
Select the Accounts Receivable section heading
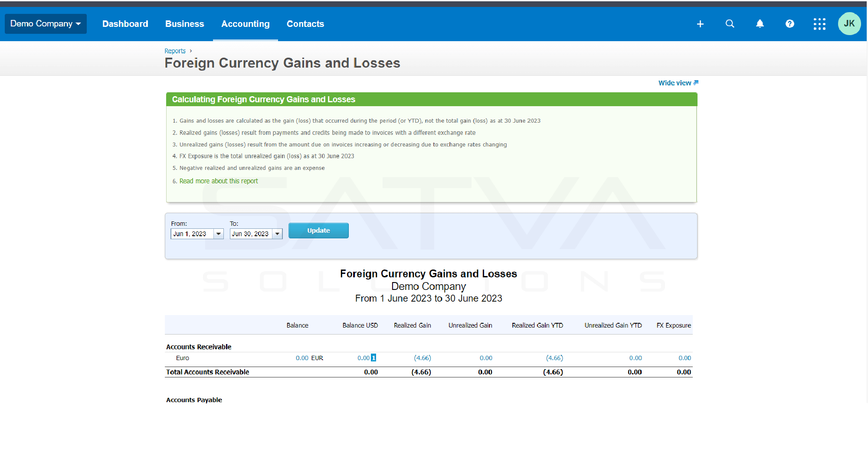click(x=199, y=347)
